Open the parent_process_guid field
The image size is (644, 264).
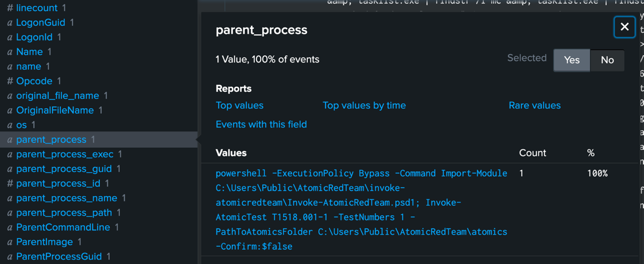click(x=64, y=169)
